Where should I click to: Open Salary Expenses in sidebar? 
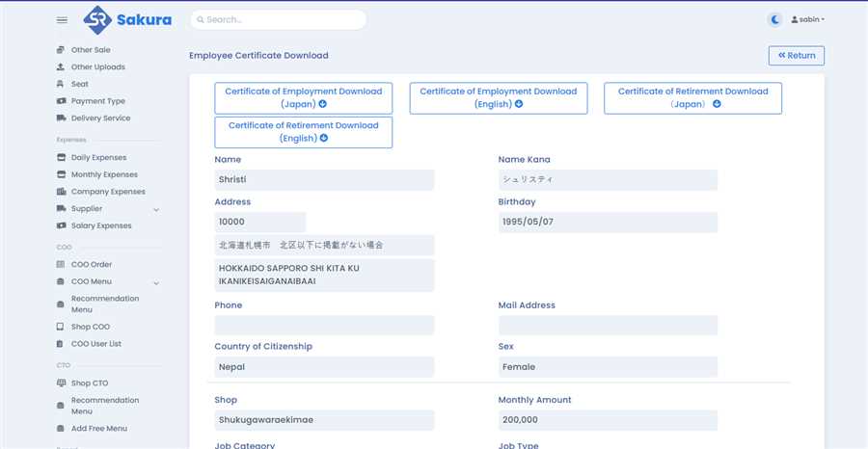(100, 225)
